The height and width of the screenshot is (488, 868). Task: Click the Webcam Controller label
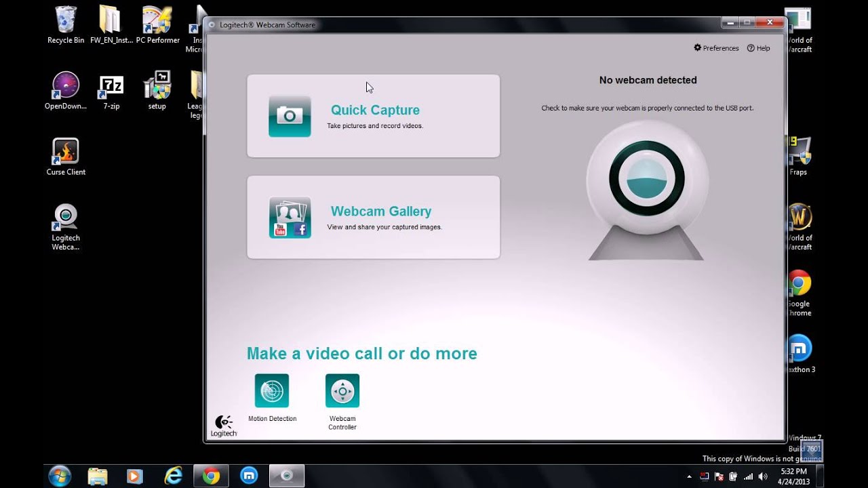click(342, 423)
